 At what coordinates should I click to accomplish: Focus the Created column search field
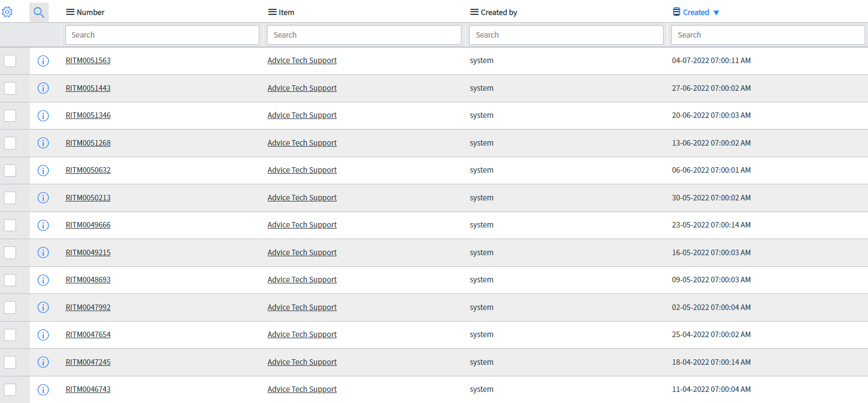click(x=768, y=35)
